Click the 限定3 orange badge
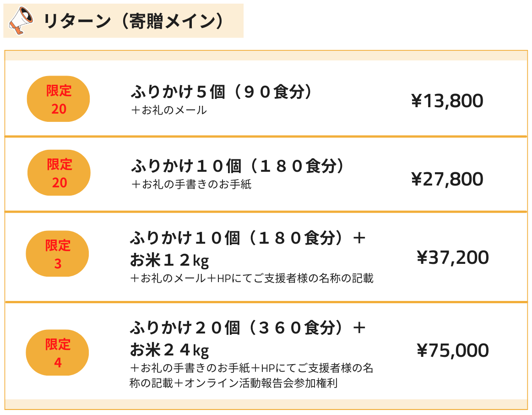Image resolution: width=532 pixels, height=415 pixels. [58, 254]
